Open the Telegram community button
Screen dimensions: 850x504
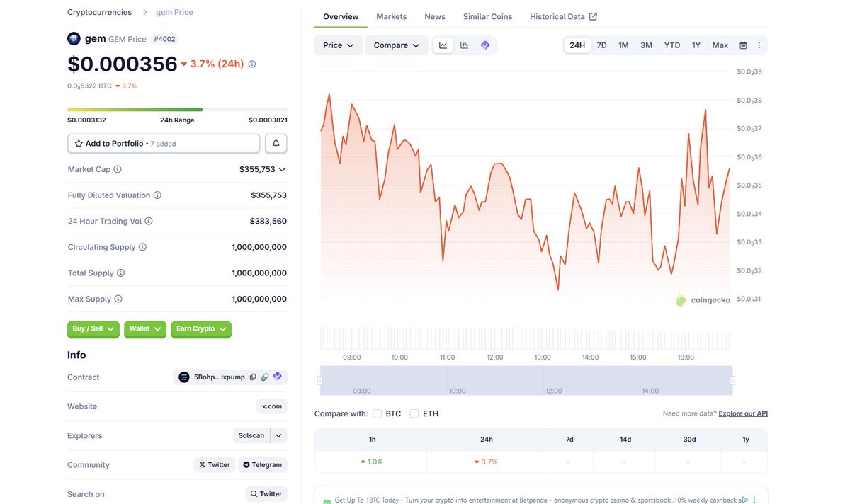coord(262,465)
